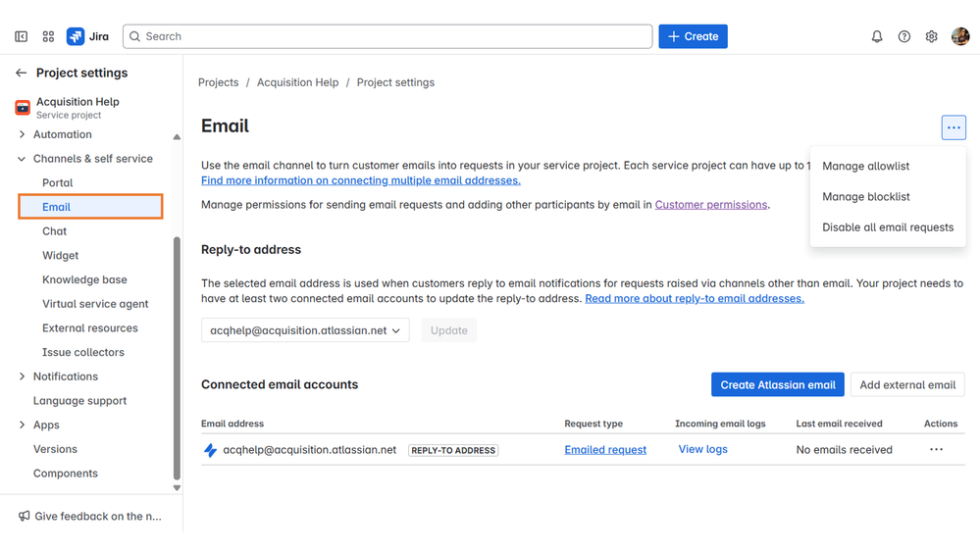Open the Customer permissions link

(x=710, y=205)
